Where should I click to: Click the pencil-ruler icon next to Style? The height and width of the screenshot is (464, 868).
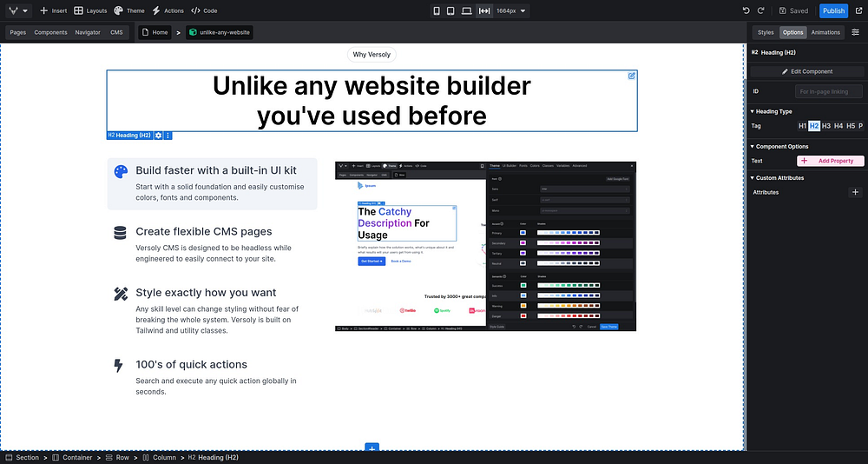tap(121, 294)
